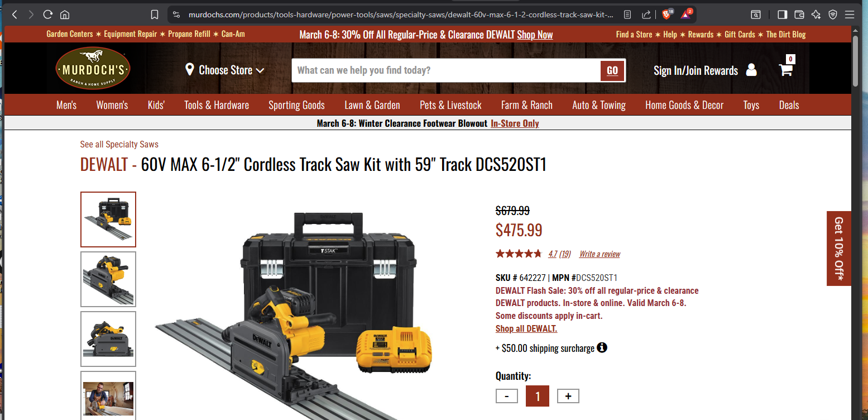Go to the browser home icon
868x420 pixels.
[x=65, y=15]
